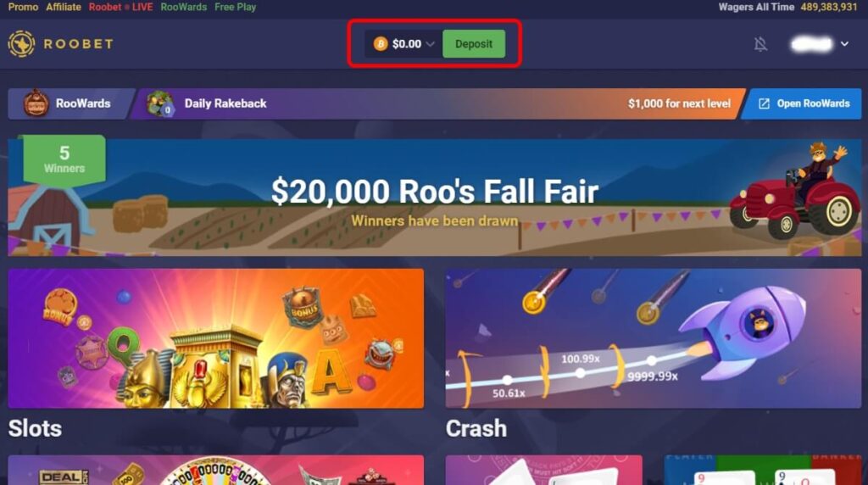This screenshot has height=485, width=868.
Task: Click the green Deposit button
Action: coord(473,44)
